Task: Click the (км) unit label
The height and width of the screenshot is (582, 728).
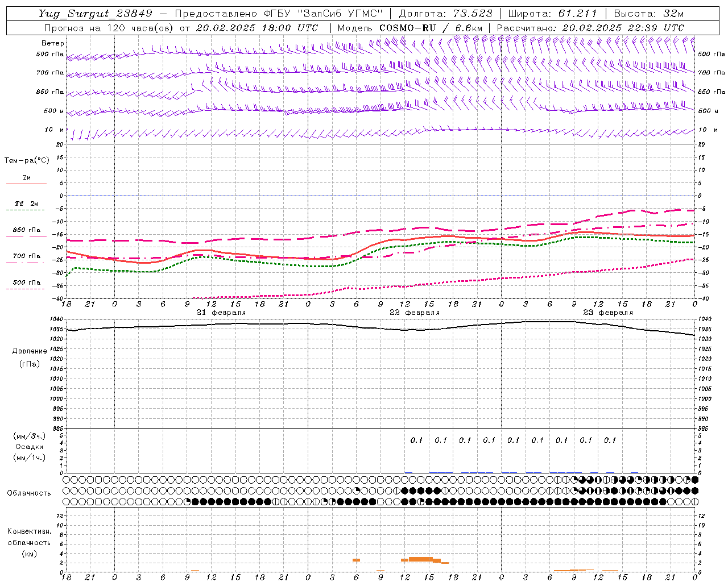Action: 29,554
